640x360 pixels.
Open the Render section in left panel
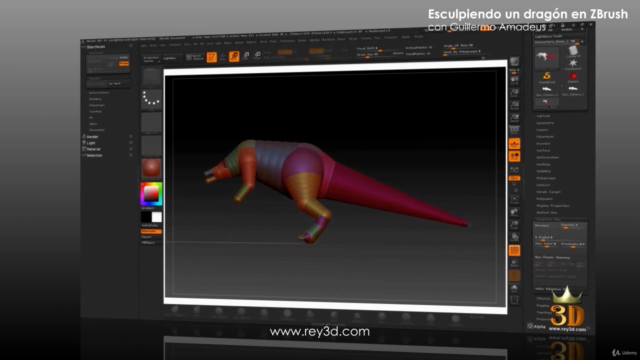click(93, 137)
